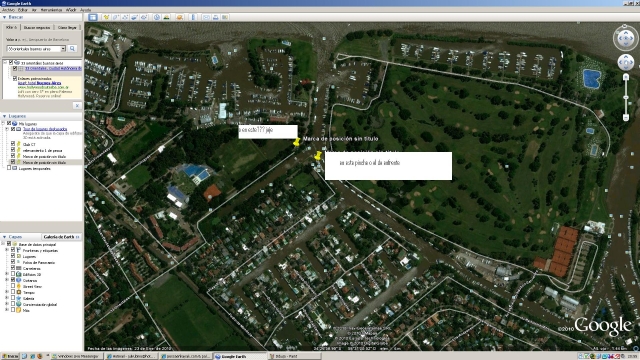
Task: Click the email toolbar icon
Action: (206, 17)
